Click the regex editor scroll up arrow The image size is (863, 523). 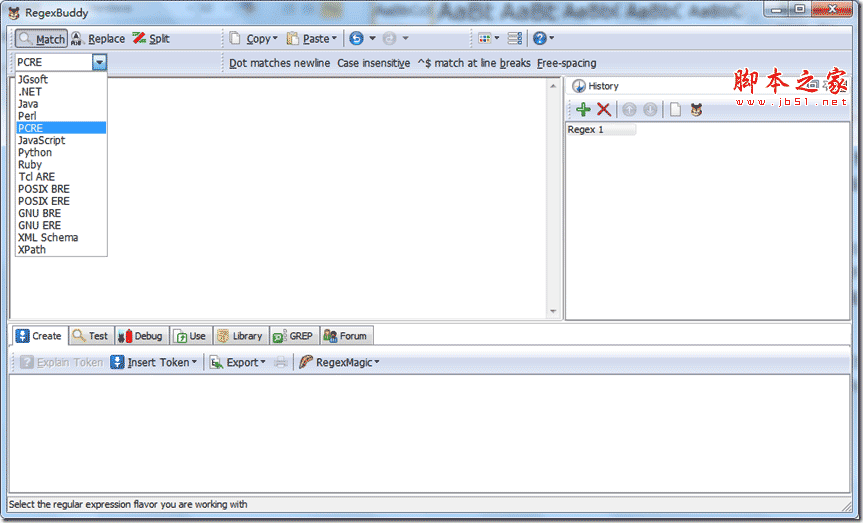coord(553,86)
